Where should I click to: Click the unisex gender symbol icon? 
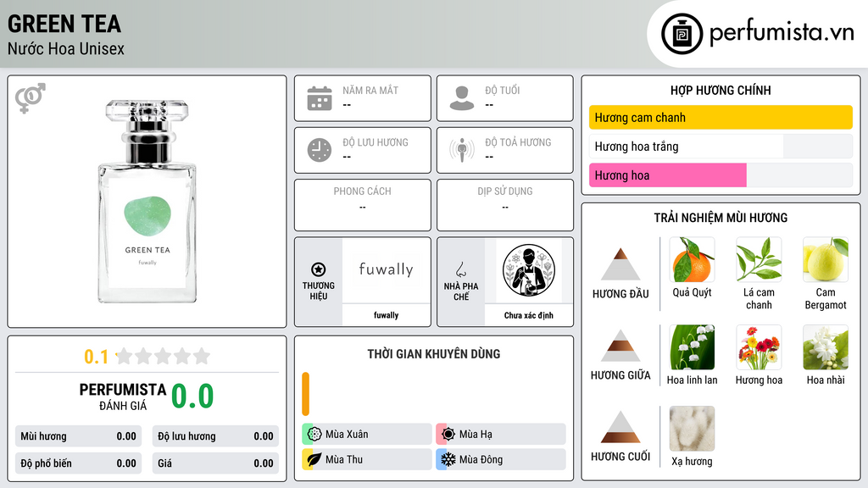point(31,98)
